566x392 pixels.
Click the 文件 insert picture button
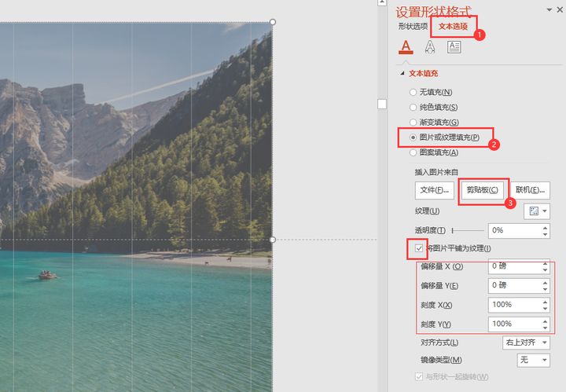coord(434,190)
